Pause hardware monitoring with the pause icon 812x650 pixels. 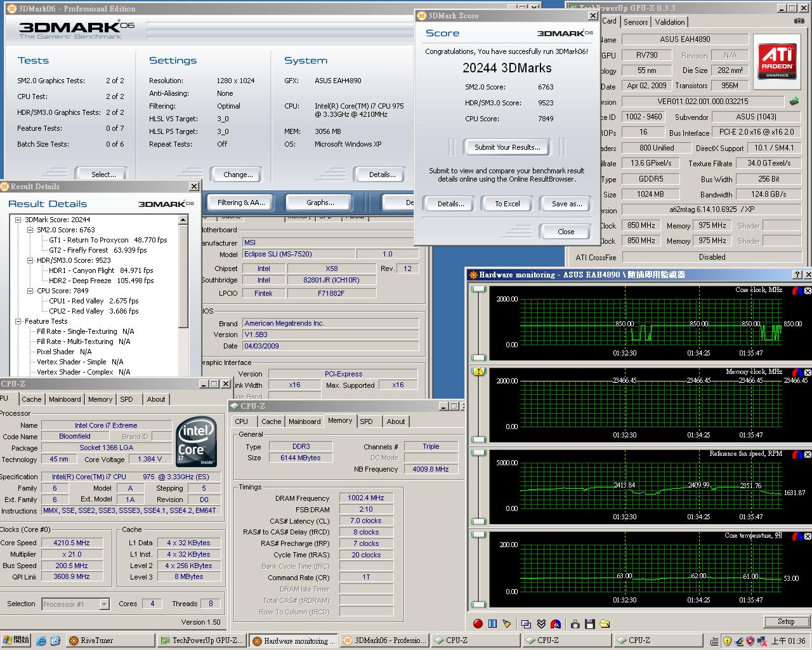click(492, 624)
